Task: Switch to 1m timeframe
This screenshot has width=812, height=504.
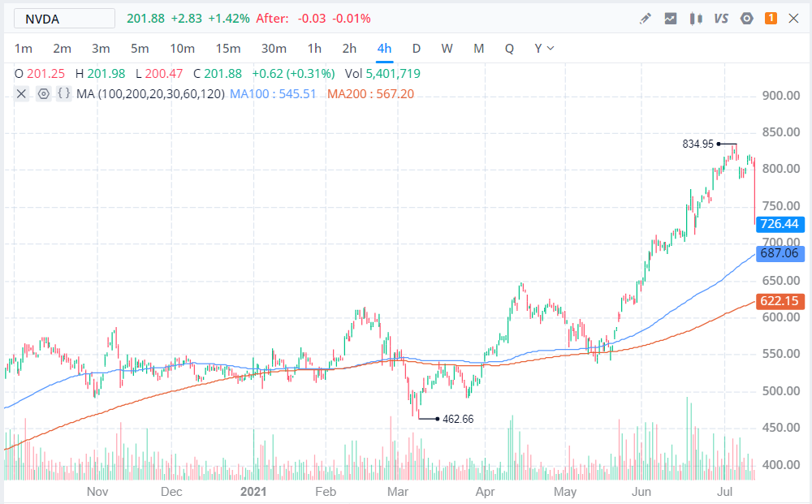Action: click(24, 49)
